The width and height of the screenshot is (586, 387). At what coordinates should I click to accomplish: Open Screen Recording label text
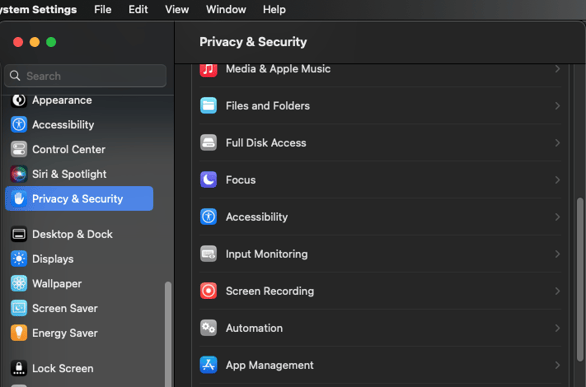coord(270,291)
